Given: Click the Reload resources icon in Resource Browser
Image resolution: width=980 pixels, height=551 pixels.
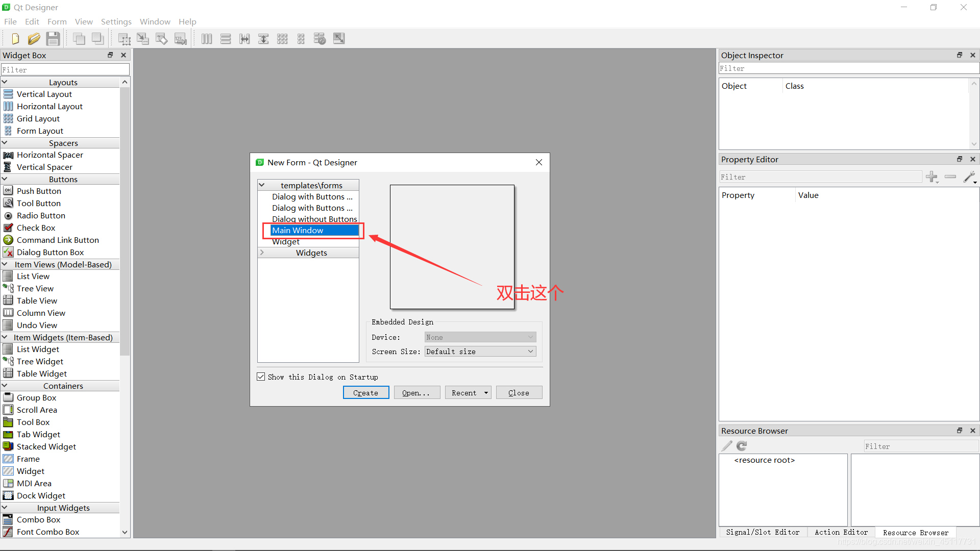Looking at the screenshot, I should pos(742,446).
